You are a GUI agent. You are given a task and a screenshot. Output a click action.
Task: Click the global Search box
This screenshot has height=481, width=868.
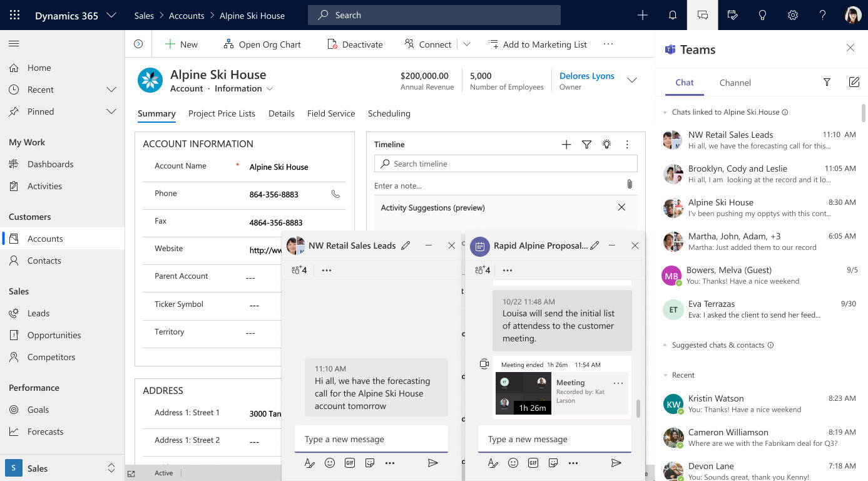434,15
